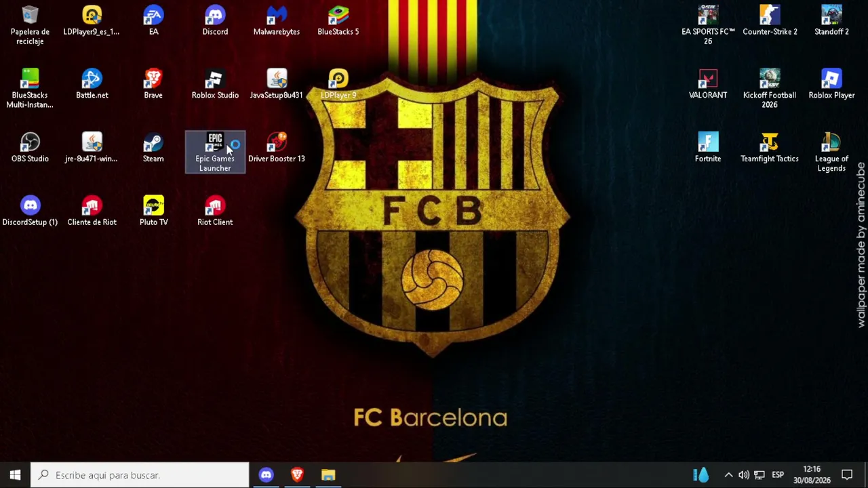Select the Brave shortcut on the desktop
Viewport: 868px width, 488px height.
coord(153,84)
